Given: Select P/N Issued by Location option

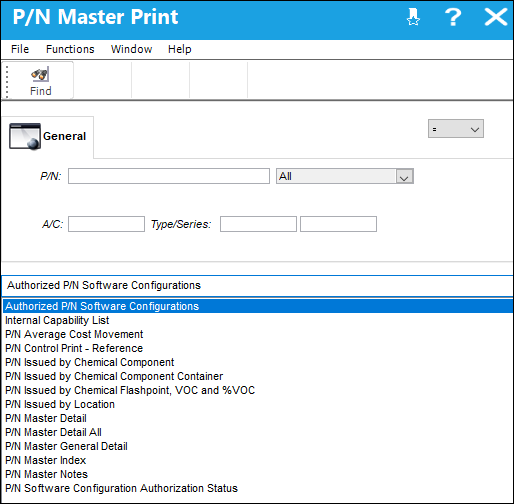Looking at the screenshot, I should click(x=258, y=404).
